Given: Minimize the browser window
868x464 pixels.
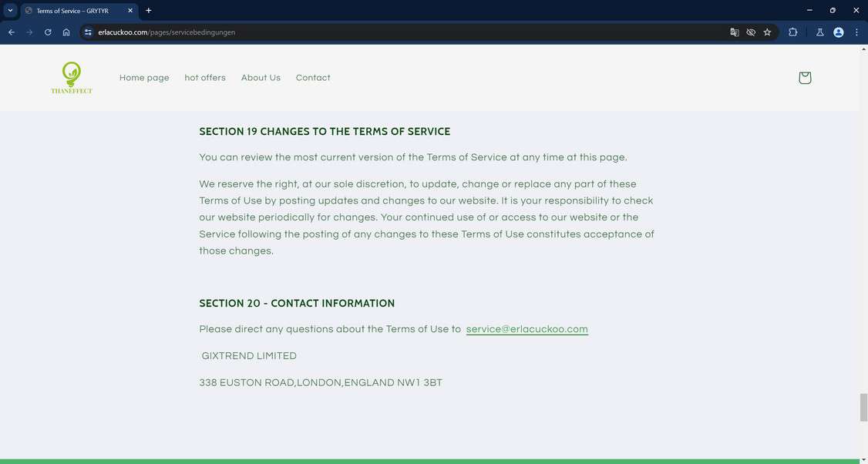Looking at the screenshot, I should point(809,10).
